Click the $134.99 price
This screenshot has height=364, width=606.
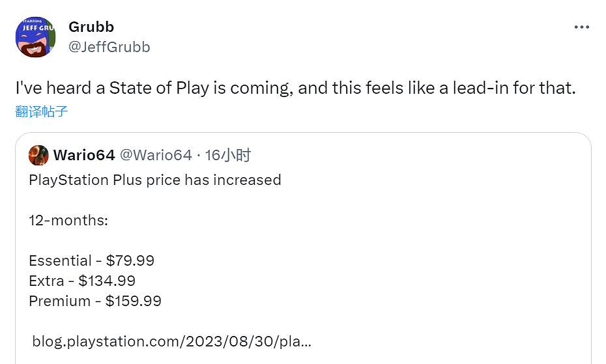[107, 281]
